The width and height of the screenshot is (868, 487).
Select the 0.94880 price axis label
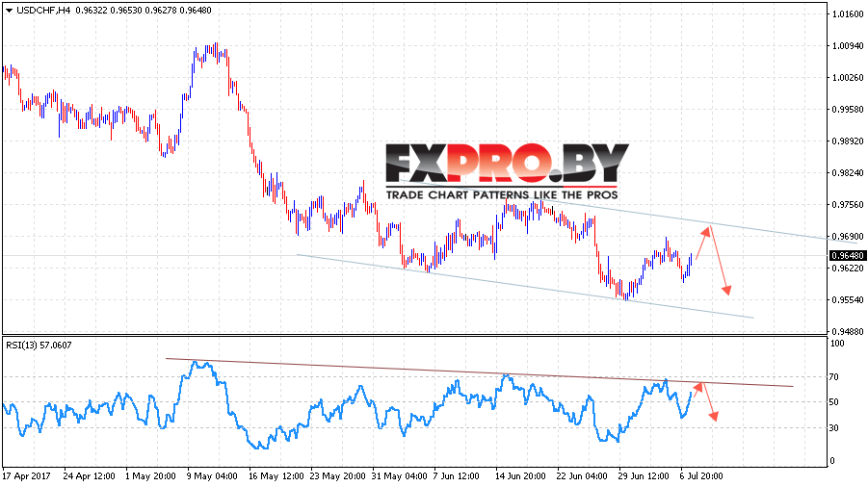848,332
